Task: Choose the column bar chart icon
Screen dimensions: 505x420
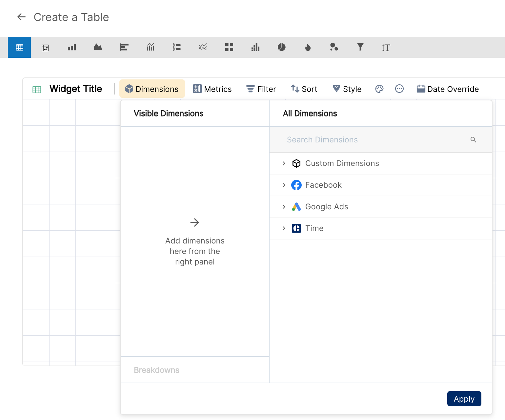Action: click(x=72, y=47)
